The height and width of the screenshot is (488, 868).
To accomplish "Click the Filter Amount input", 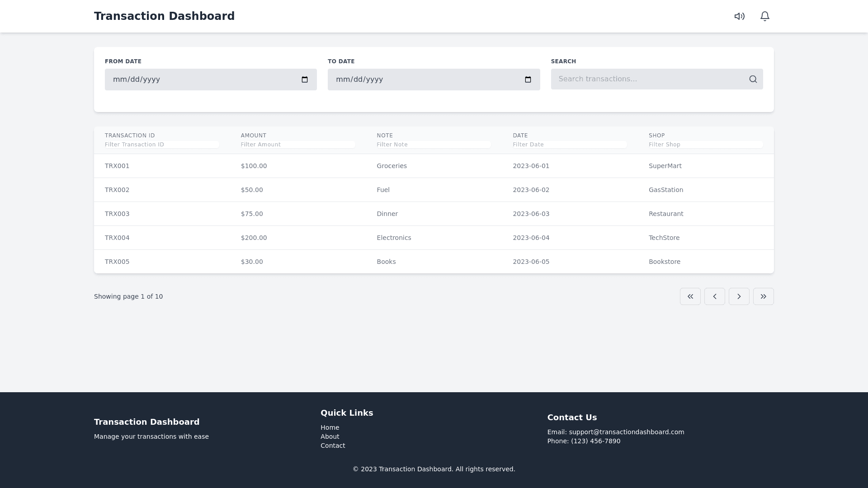I will pos(297,145).
